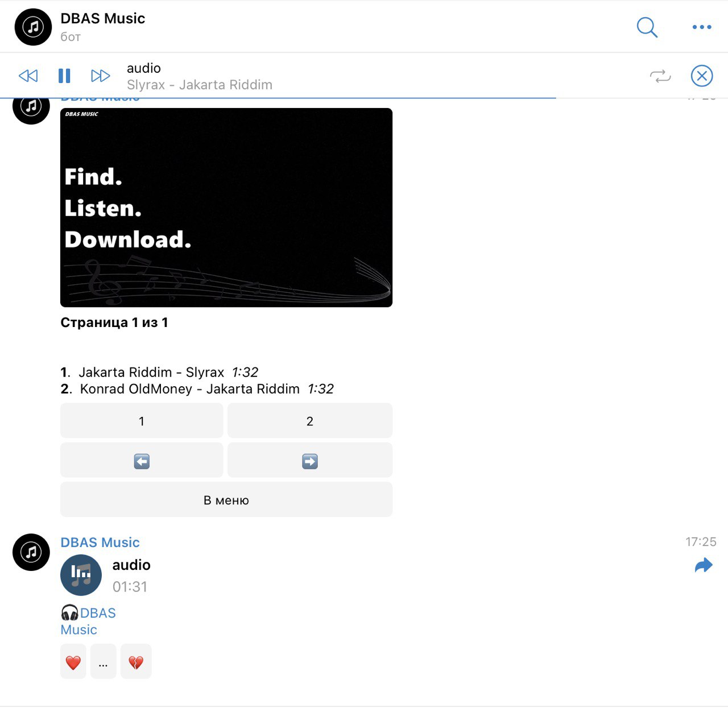Viewport: 728px width, 708px height.
Task: Return to the bot menu via В меню
Action: [226, 500]
